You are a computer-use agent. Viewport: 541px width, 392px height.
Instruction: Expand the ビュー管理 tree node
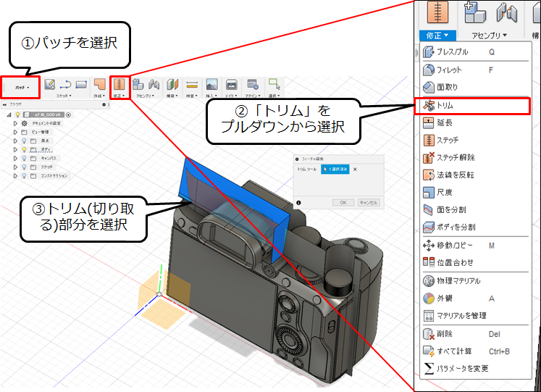(15, 132)
